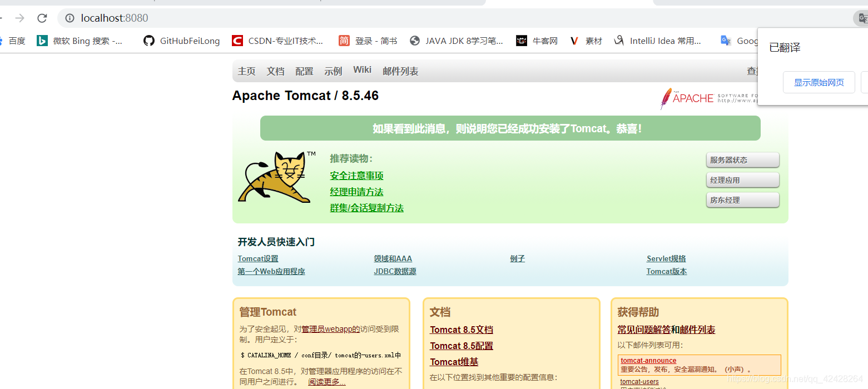This screenshot has height=389, width=868.
Task: Click the Apache Tomcat / 8.5.46 heading
Action: pyautogui.click(x=305, y=96)
